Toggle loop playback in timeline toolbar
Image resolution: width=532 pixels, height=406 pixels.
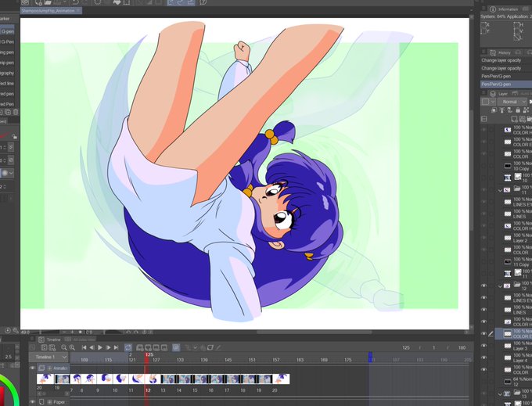click(128, 347)
